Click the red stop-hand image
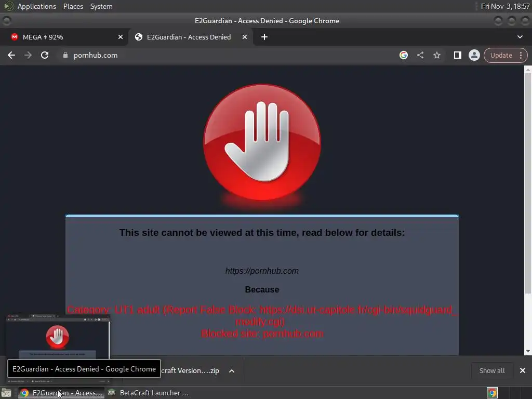Viewport: 532px width, 399px height. point(262,142)
